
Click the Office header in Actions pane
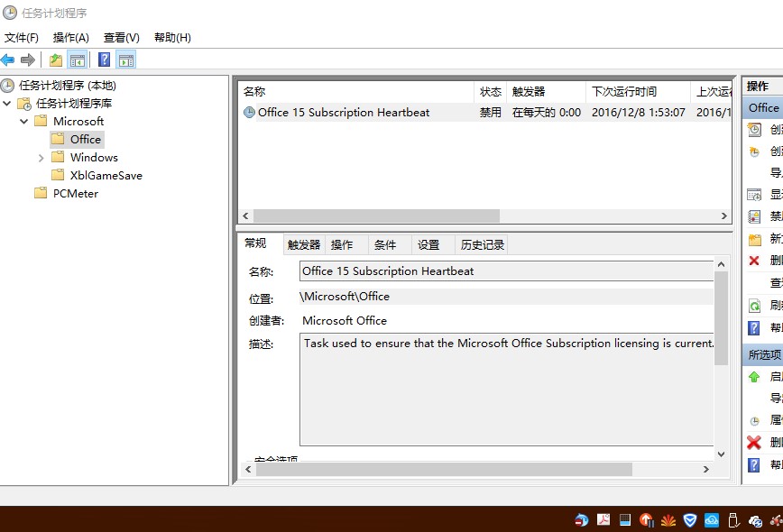[x=763, y=108]
